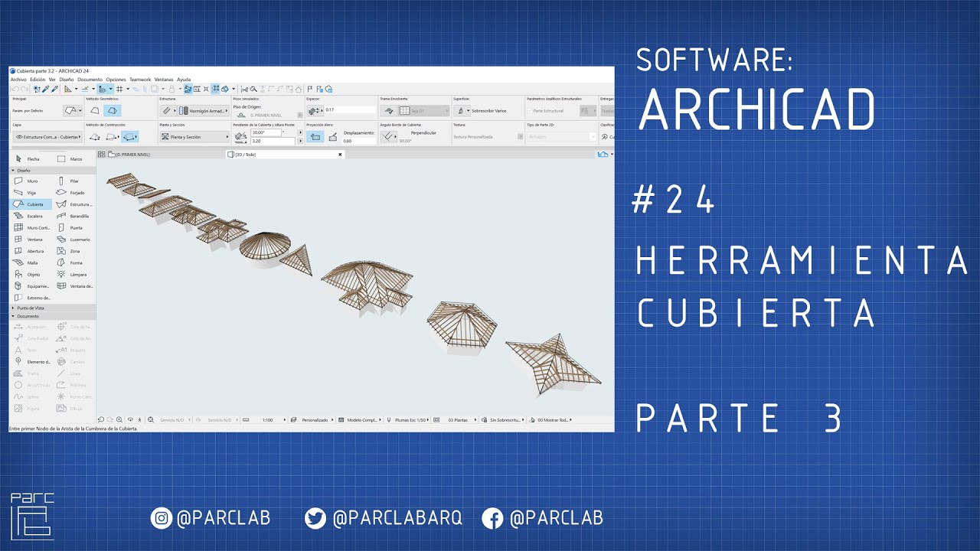Select the Forma morph tool
This screenshot has height=551, width=980.
pos(73,262)
